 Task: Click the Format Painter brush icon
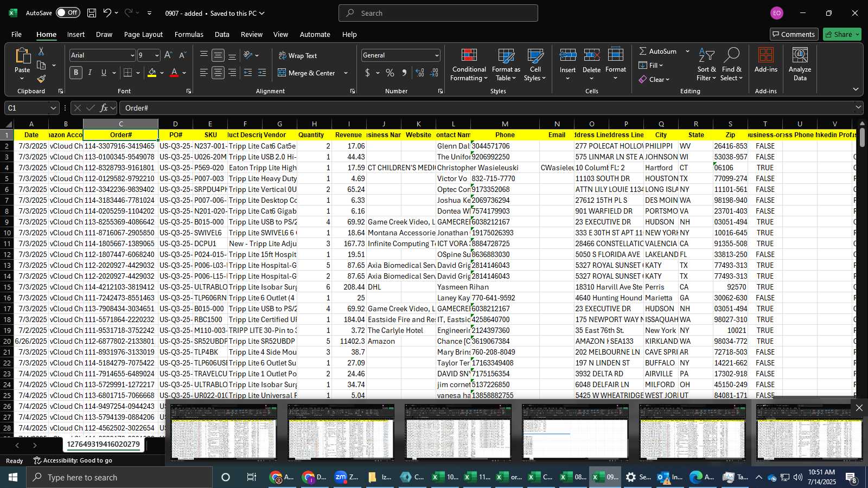pyautogui.click(x=41, y=79)
